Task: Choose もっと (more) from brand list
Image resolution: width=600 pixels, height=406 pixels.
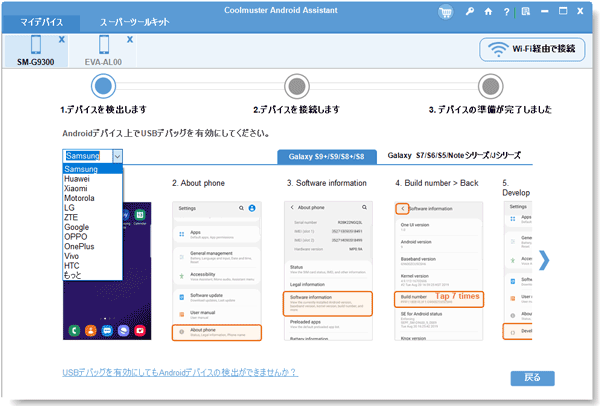Action: coord(92,275)
